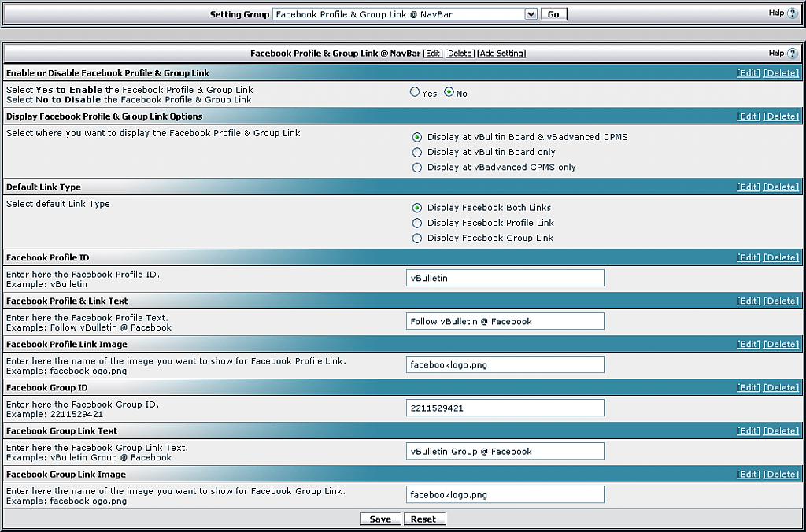Viewport: 806px width, 532px height.
Task: Click the Help icon beside Setting Group
Action: click(x=792, y=13)
